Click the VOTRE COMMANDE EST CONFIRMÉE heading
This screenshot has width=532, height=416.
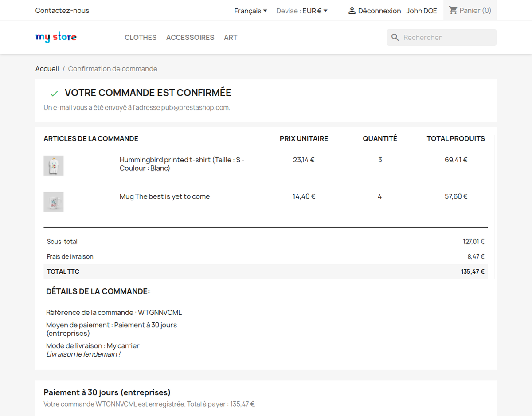(148, 93)
